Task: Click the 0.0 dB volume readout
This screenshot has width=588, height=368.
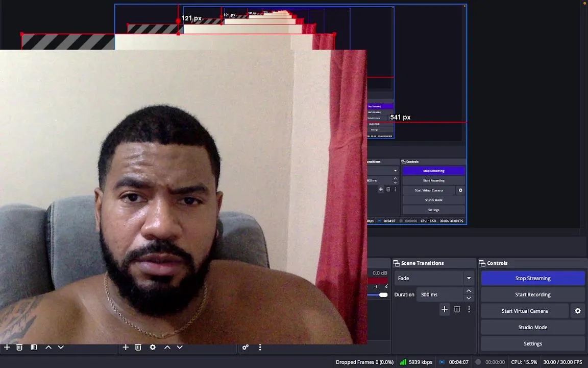Action: [380, 273]
